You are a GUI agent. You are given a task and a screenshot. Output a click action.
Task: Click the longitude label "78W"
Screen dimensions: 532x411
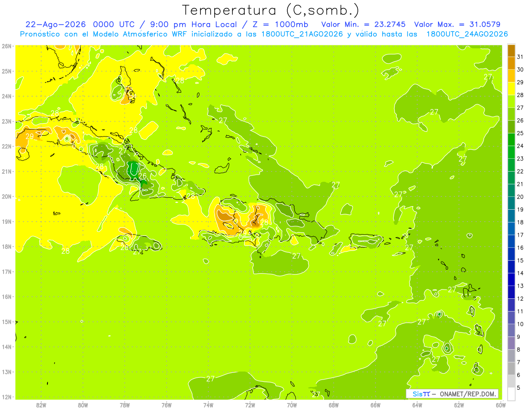click(x=125, y=404)
